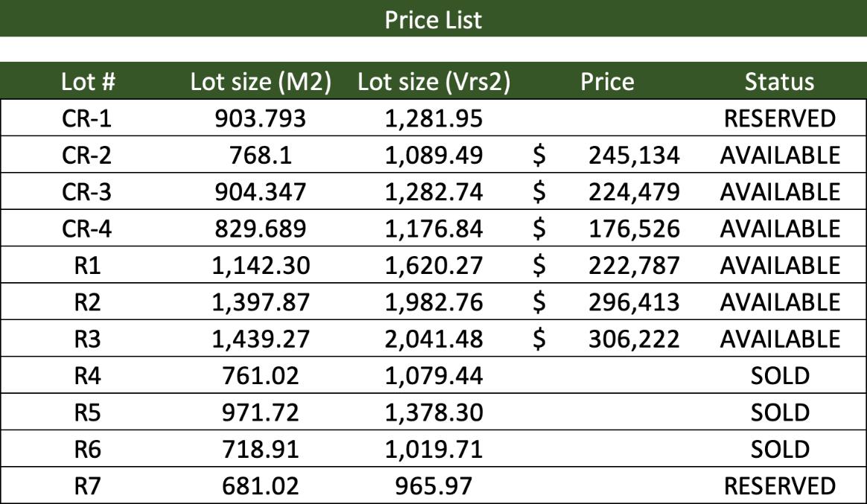Click the Price column header

pyautogui.click(x=607, y=82)
